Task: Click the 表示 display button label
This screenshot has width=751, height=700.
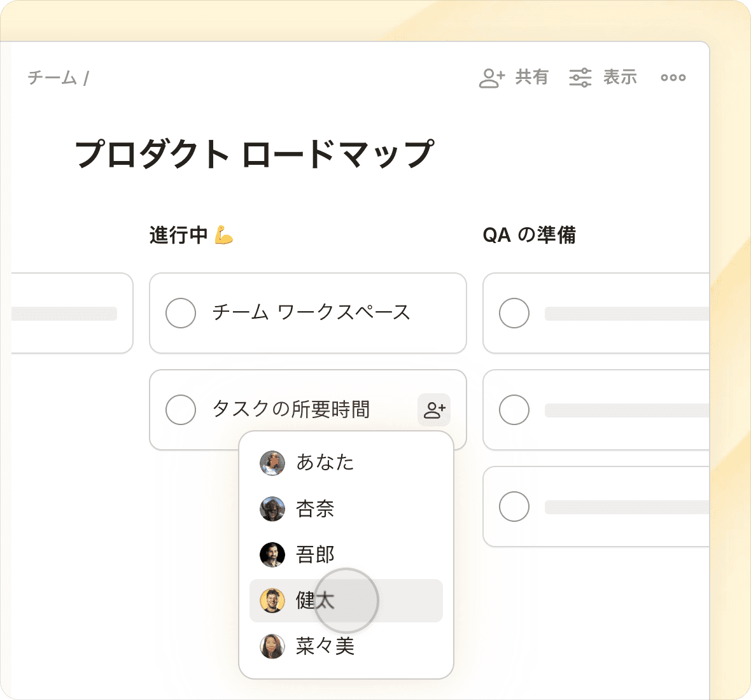Action: 620,78
